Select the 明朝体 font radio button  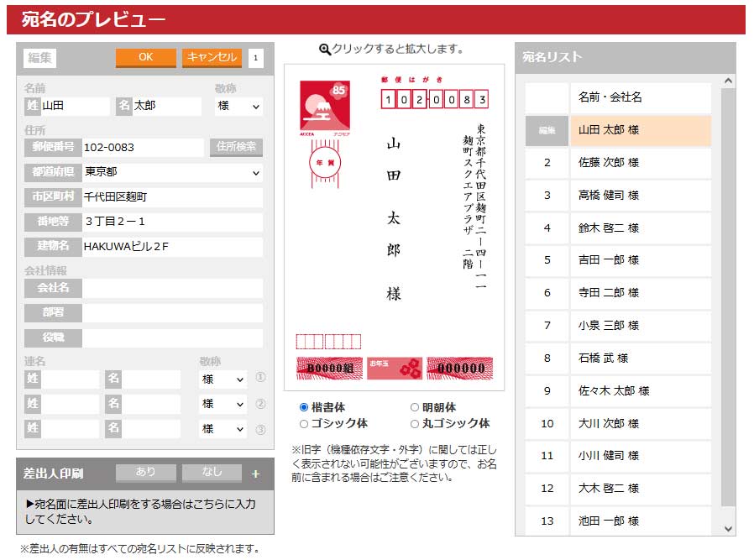point(415,408)
